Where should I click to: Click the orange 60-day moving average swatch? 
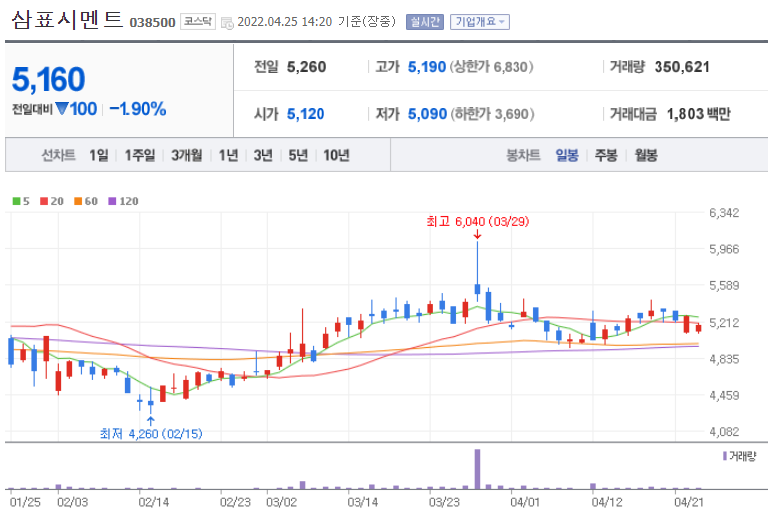78,201
